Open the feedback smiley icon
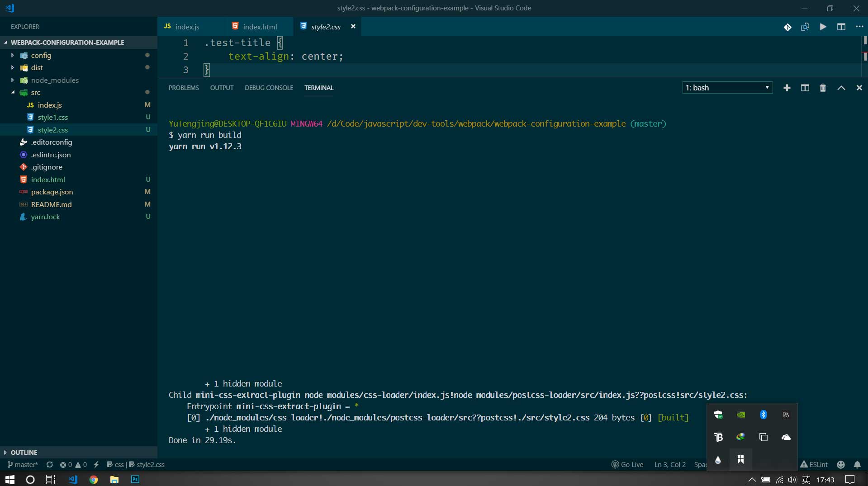 tap(841, 464)
